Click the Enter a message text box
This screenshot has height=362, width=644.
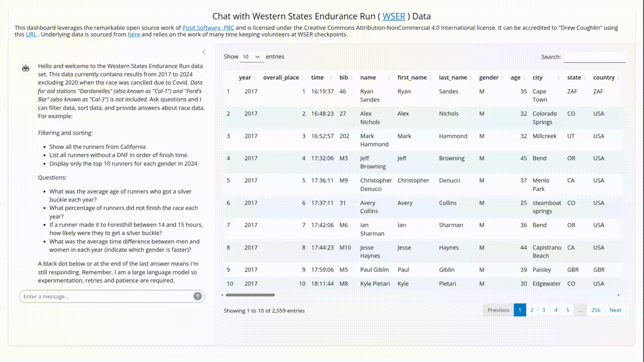(x=106, y=297)
